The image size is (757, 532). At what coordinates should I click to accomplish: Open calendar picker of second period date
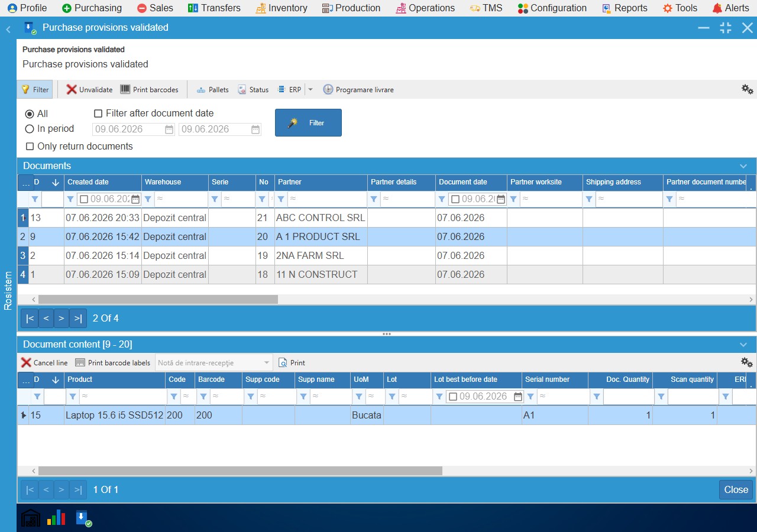[255, 129]
